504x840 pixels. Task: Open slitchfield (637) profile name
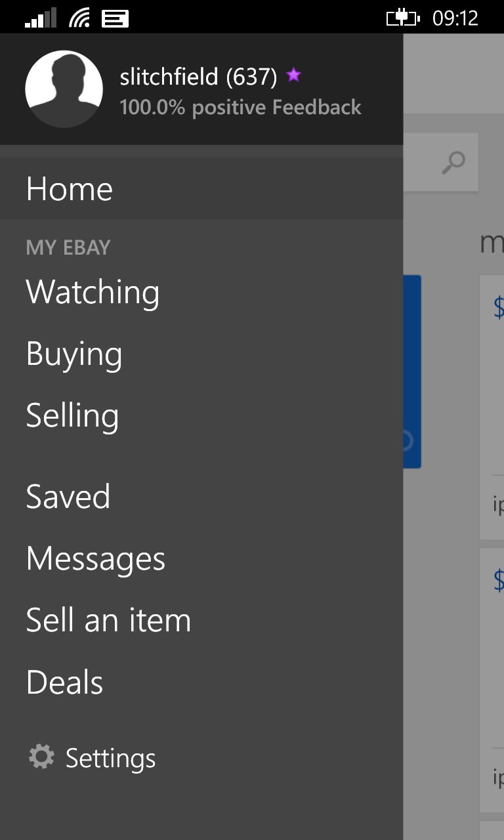(x=199, y=77)
